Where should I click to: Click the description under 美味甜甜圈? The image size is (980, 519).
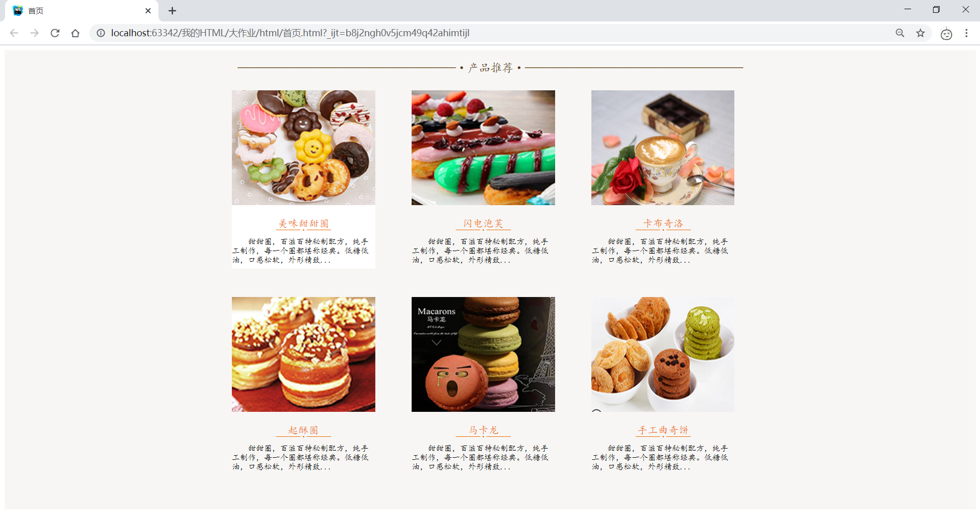pos(301,251)
